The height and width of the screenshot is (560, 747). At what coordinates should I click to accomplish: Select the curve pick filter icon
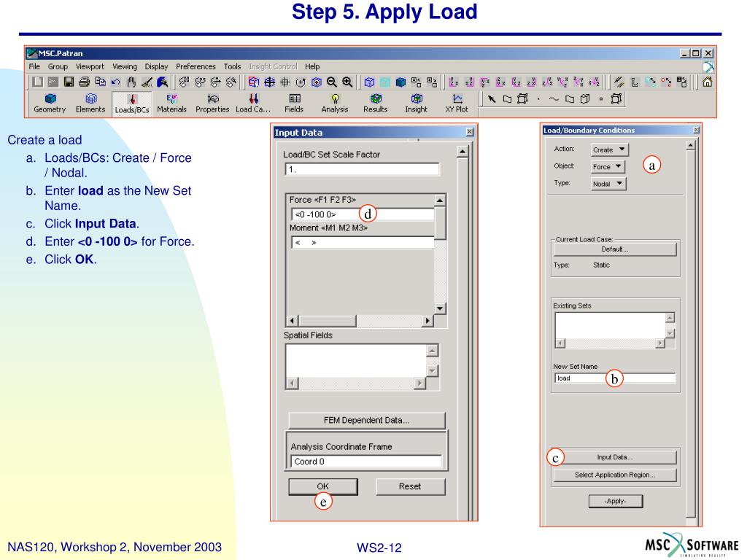coord(554,99)
